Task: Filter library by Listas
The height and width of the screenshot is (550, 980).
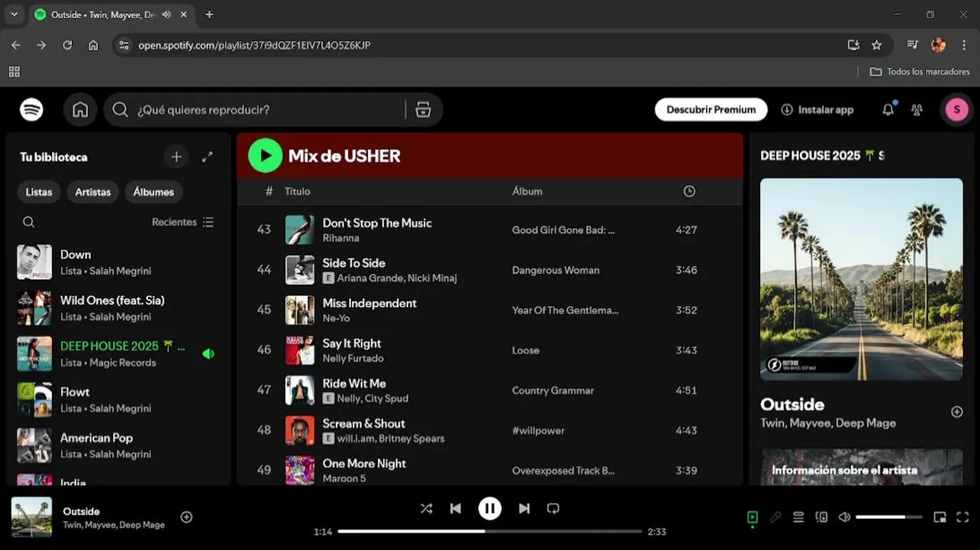Action: click(x=39, y=192)
